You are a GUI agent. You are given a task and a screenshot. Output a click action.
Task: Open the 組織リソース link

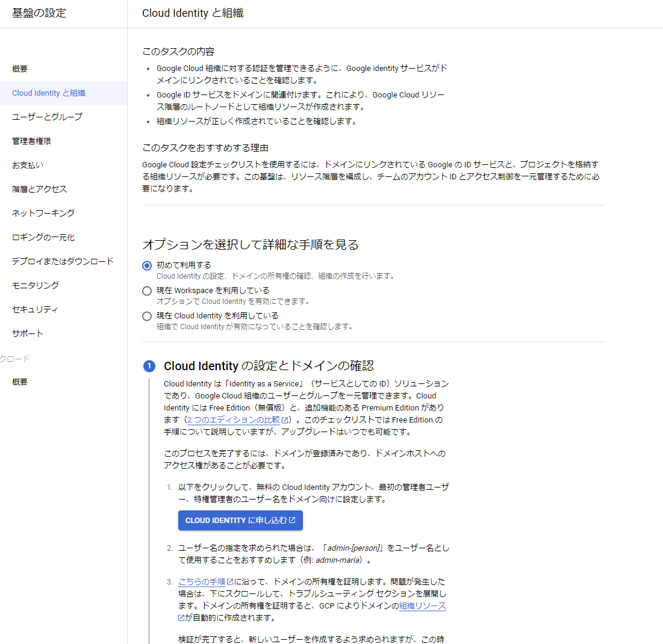click(422, 606)
